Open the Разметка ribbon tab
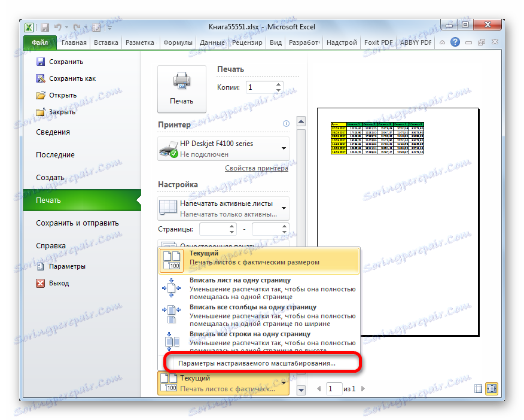This screenshot has height=420, width=524. click(140, 42)
